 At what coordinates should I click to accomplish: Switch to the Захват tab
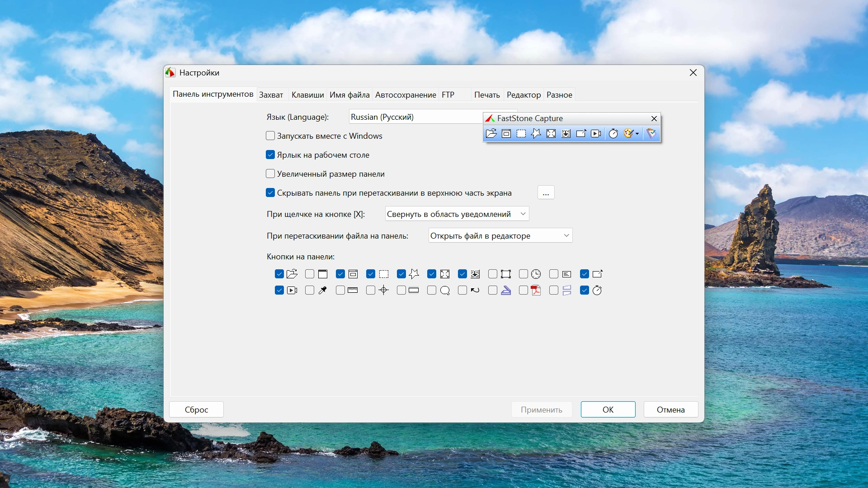(271, 95)
